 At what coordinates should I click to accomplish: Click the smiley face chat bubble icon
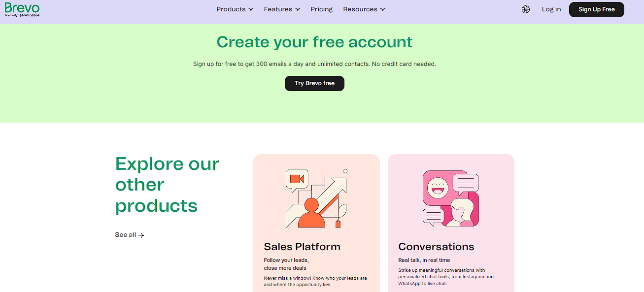pyautogui.click(x=436, y=188)
